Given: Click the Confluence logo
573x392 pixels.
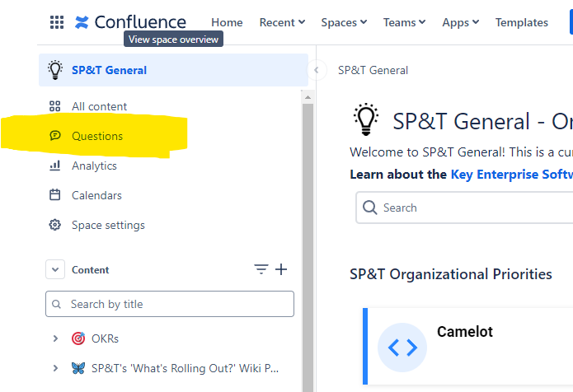Looking at the screenshot, I should point(130,22).
